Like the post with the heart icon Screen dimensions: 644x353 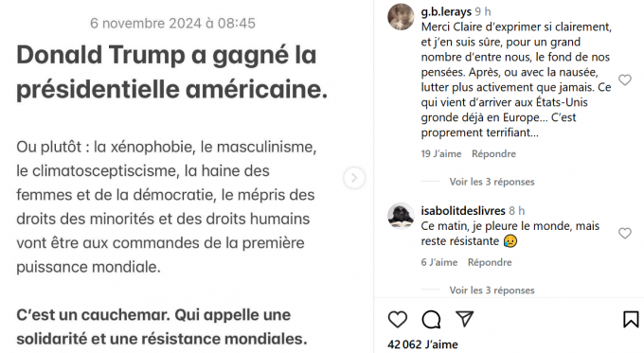coord(398,319)
